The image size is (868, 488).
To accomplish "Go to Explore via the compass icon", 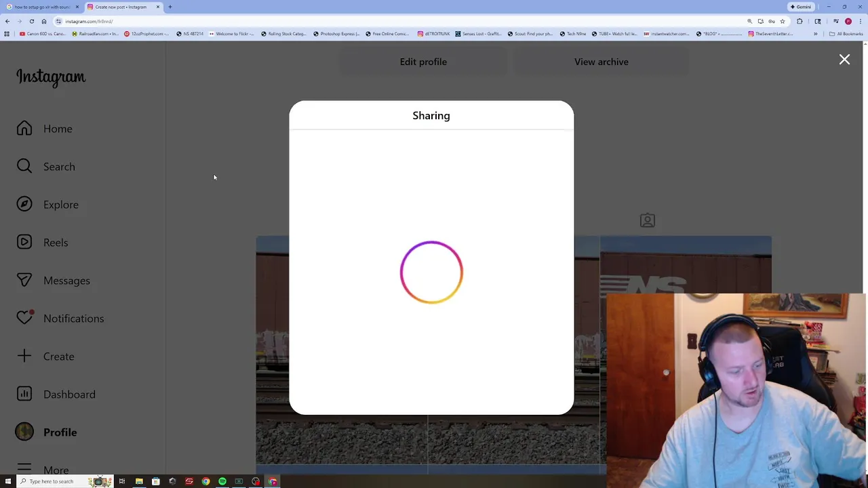I will [24, 205].
